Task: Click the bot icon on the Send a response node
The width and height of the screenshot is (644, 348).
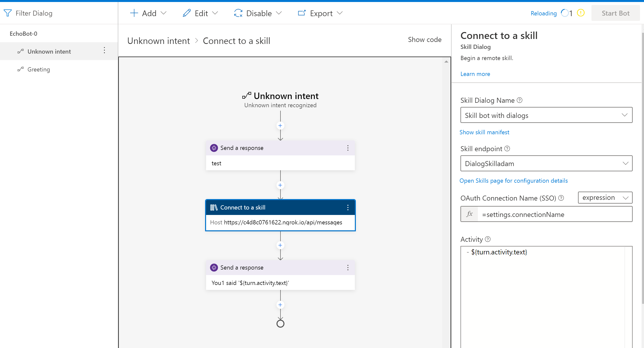Action: tap(214, 148)
